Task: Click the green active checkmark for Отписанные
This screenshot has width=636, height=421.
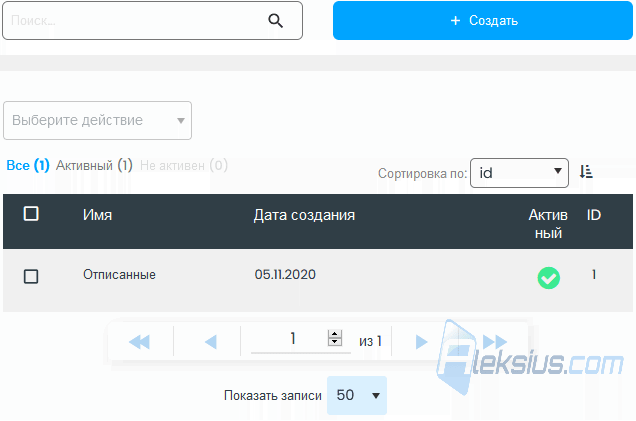Action: click(548, 278)
